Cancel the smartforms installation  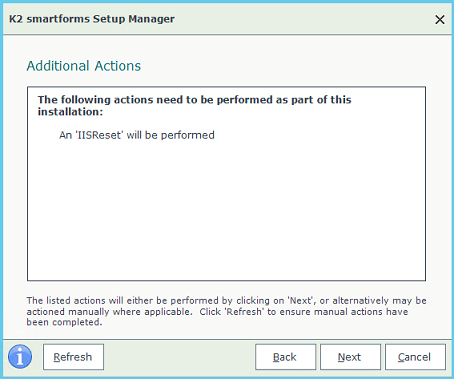(x=415, y=357)
